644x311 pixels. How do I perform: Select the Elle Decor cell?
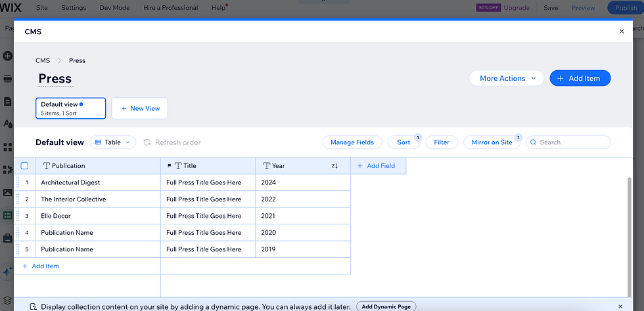pyautogui.click(x=98, y=216)
